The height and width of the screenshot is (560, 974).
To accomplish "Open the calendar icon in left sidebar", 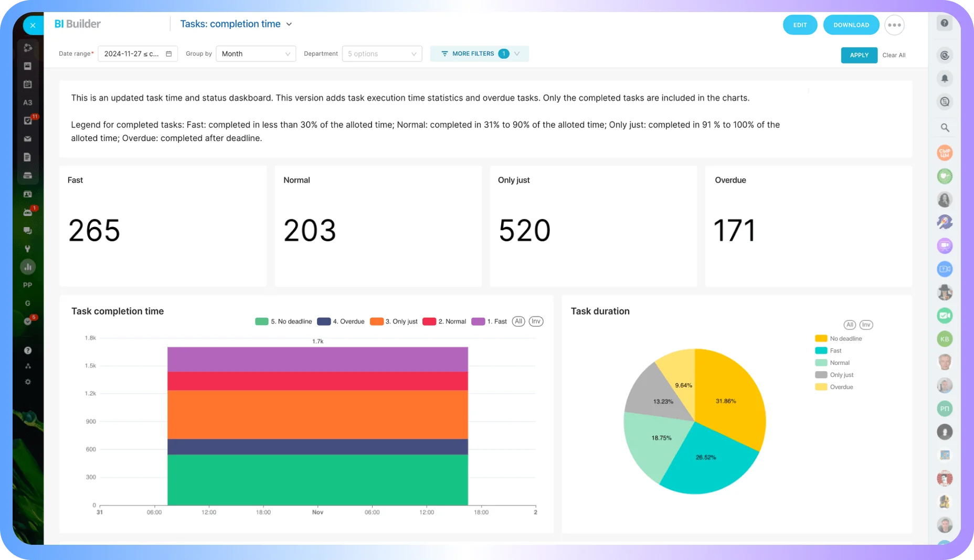I will [x=28, y=84].
